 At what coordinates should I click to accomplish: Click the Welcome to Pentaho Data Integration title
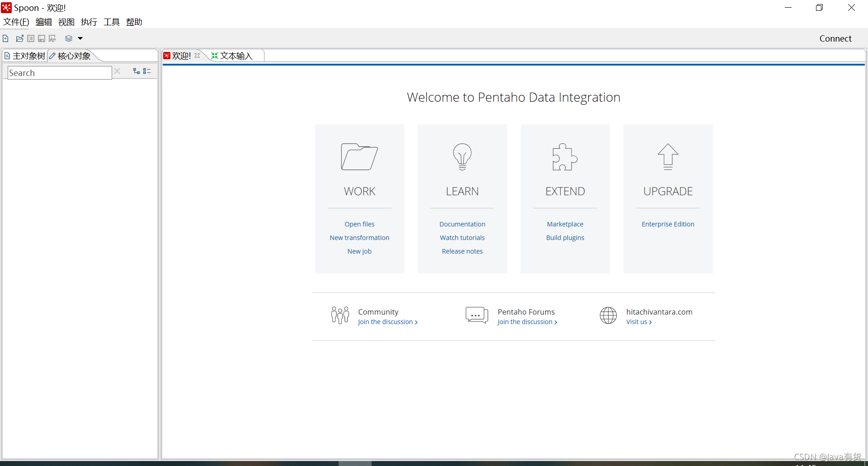[514, 97]
